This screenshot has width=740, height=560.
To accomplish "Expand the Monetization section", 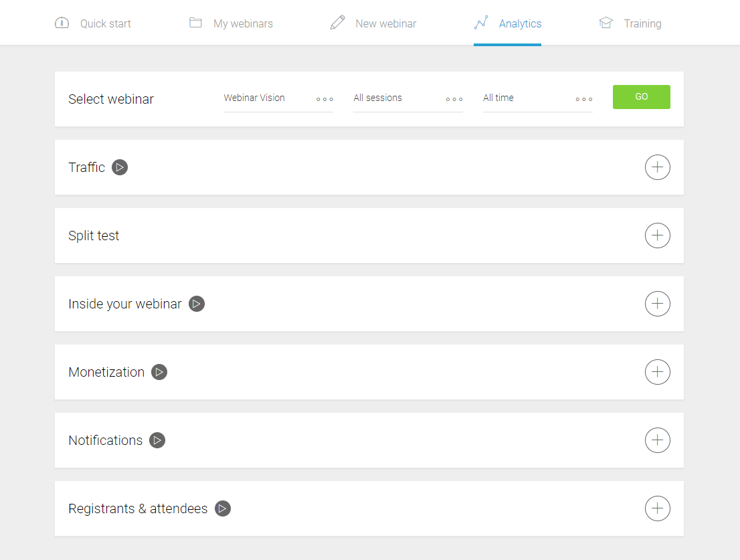I will coord(657,372).
